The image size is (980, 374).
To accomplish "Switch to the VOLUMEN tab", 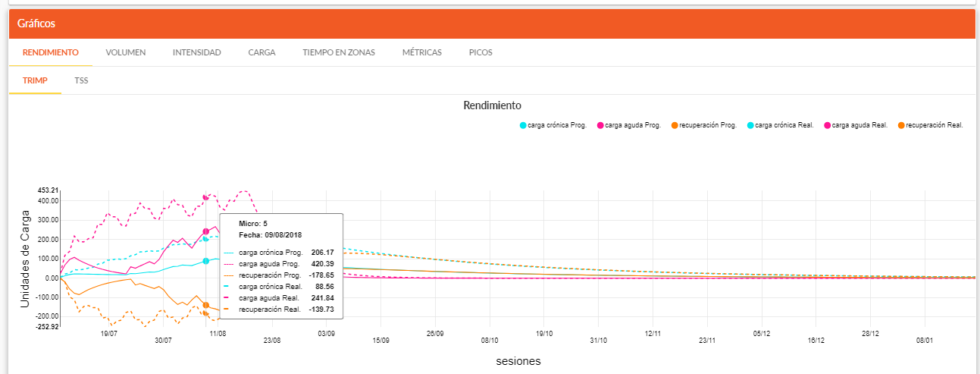I will [x=126, y=52].
